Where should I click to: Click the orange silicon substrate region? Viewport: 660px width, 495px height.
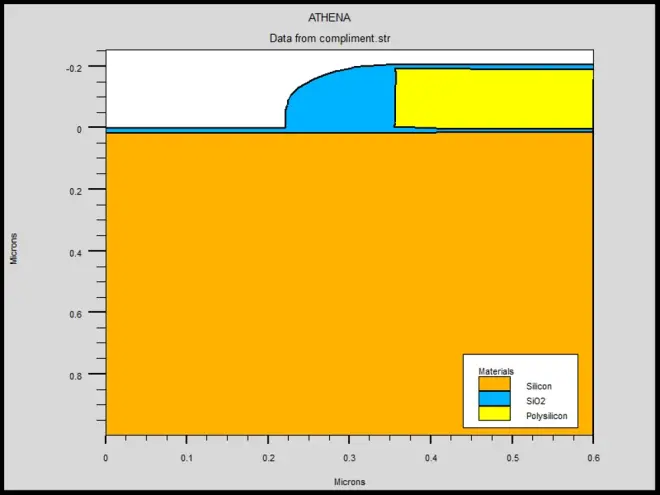(x=349, y=283)
